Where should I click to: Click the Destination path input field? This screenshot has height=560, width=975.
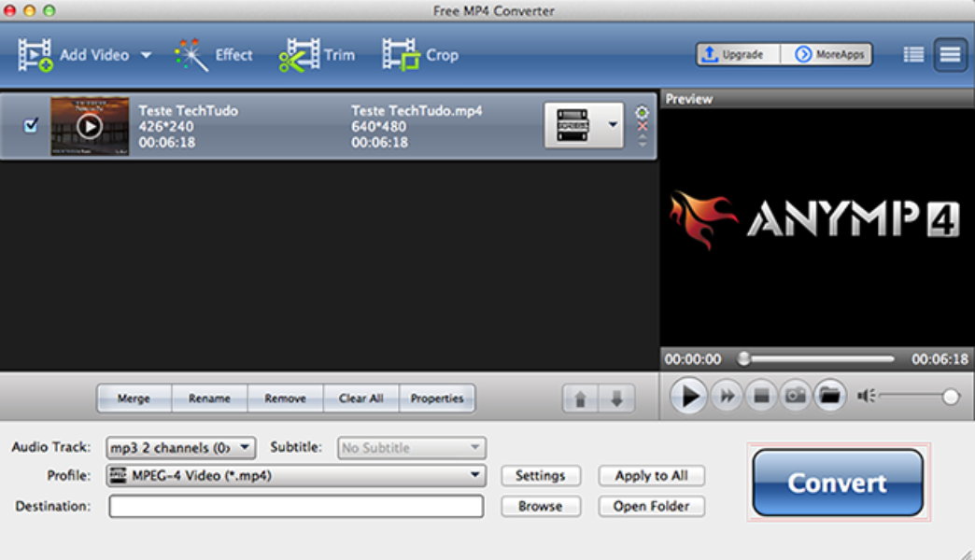(x=296, y=506)
